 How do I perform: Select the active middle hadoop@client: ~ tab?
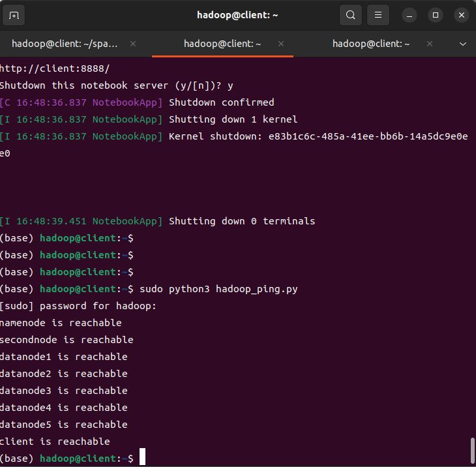tap(222, 44)
